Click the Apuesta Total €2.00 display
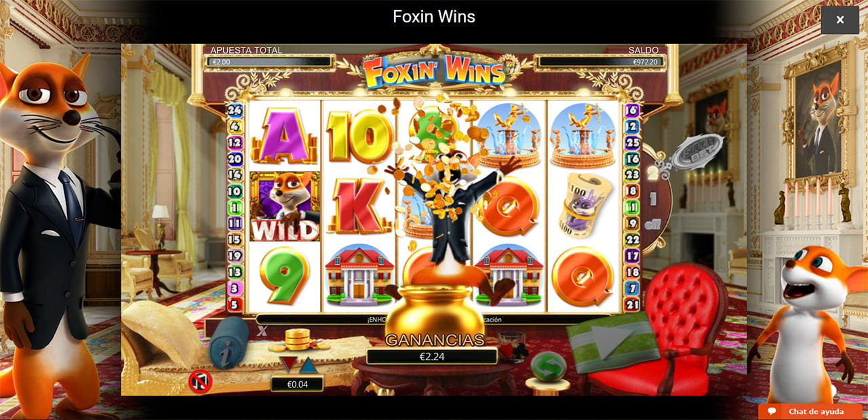This screenshot has width=868, height=420. pyautogui.click(x=270, y=62)
